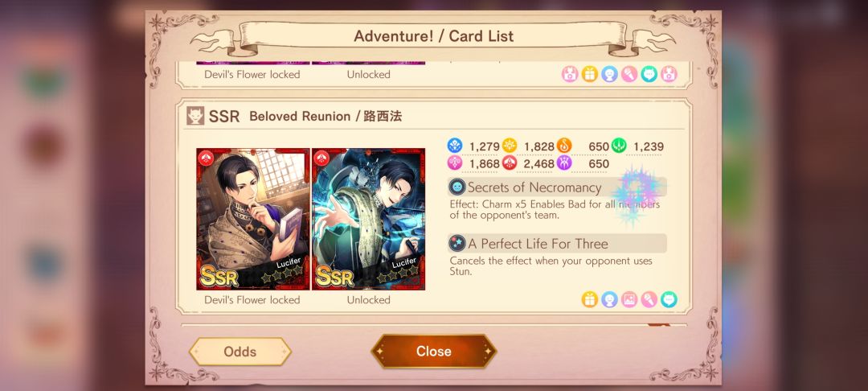Open the Odds button
868x391 pixels.
pyautogui.click(x=240, y=351)
